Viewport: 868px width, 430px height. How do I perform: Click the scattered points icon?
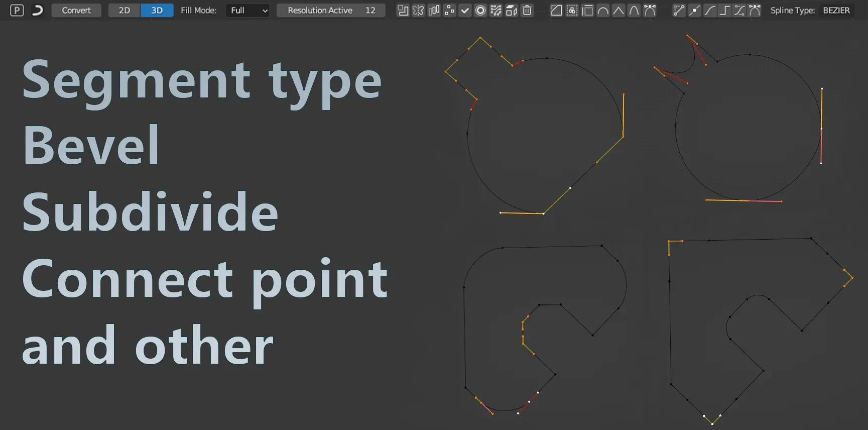click(449, 10)
